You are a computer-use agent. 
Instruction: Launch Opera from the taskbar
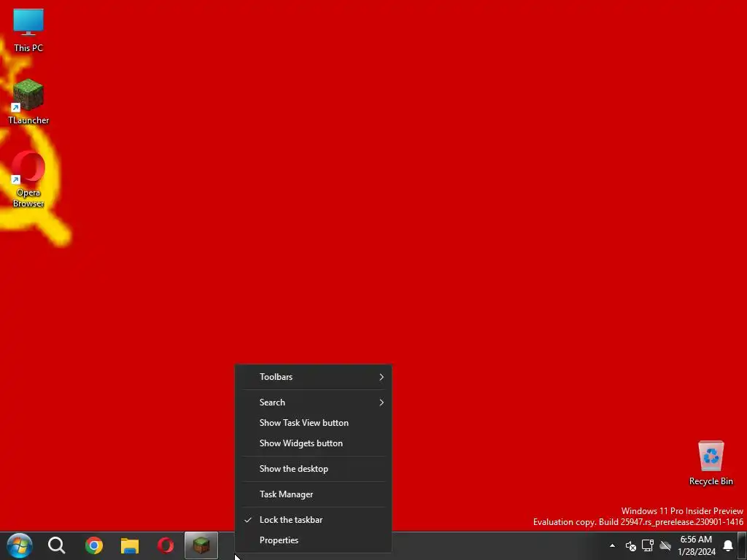[x=166, y=545]
